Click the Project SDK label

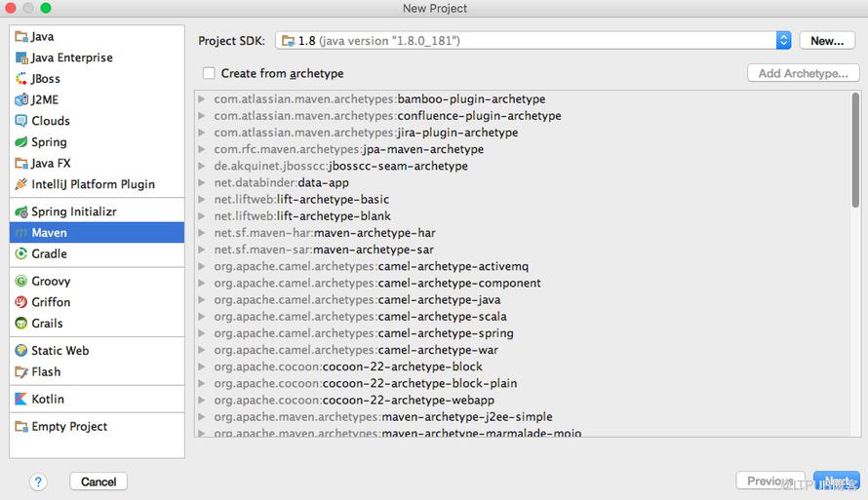(x=231, y=41)
